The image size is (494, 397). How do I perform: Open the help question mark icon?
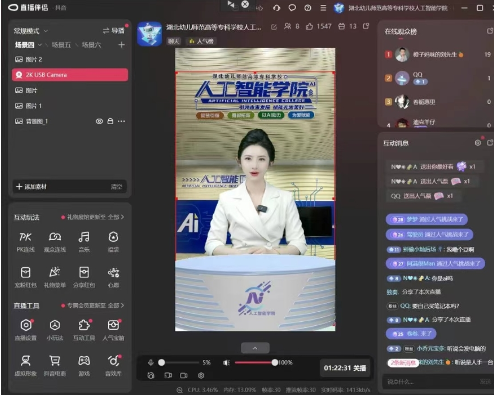click(308, 8)
